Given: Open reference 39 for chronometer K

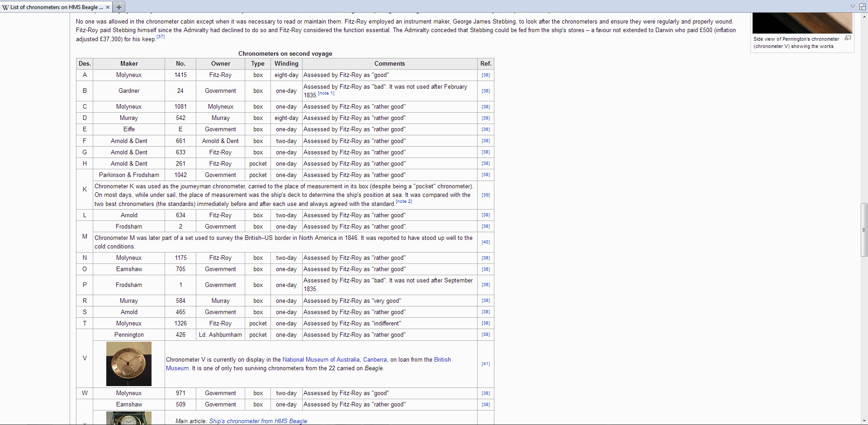Looking at the screenshot, I should (486, 195).
